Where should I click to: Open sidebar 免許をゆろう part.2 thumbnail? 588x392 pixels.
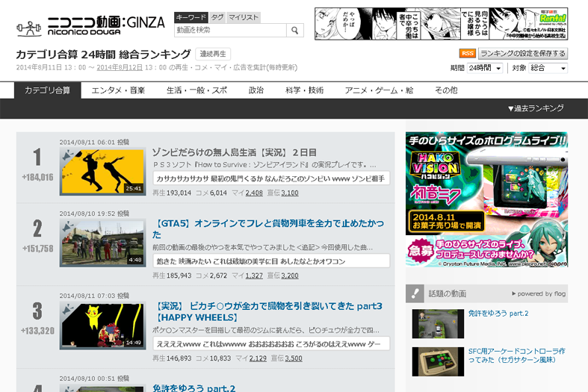438,324
